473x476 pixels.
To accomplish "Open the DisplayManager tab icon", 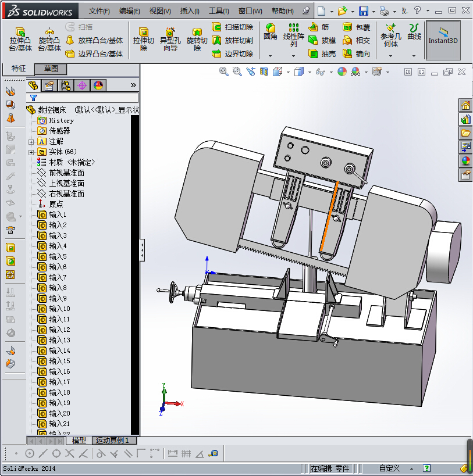I will [98, 85].
